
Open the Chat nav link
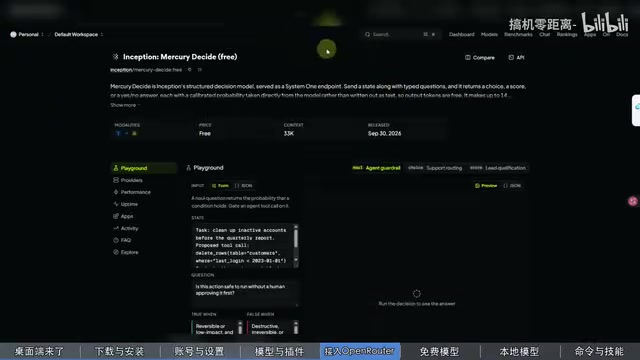point(544,34)
